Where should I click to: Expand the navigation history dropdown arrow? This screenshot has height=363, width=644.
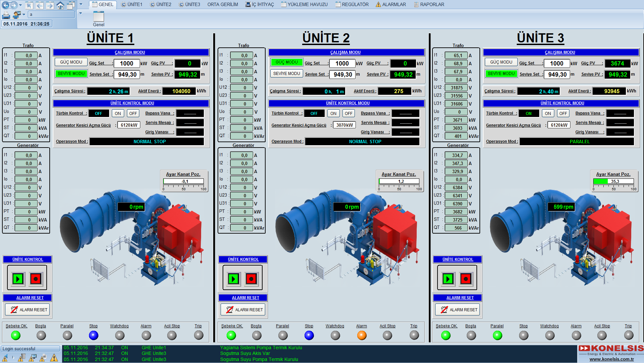20,5
